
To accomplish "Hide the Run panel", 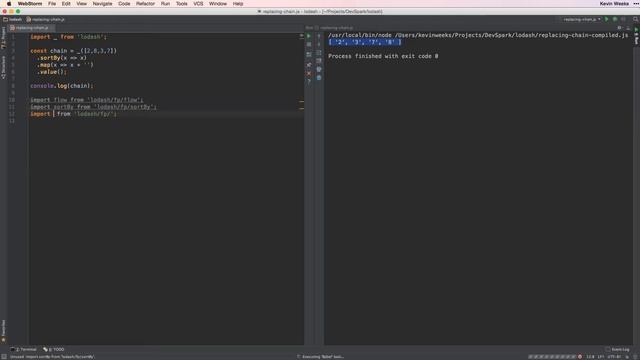I will pos(628,28).
